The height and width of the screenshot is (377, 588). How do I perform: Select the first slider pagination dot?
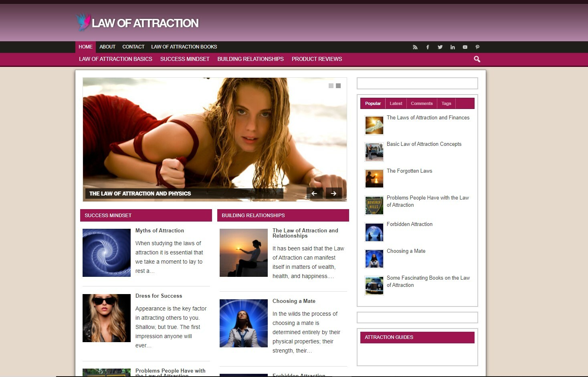(331, 86)
